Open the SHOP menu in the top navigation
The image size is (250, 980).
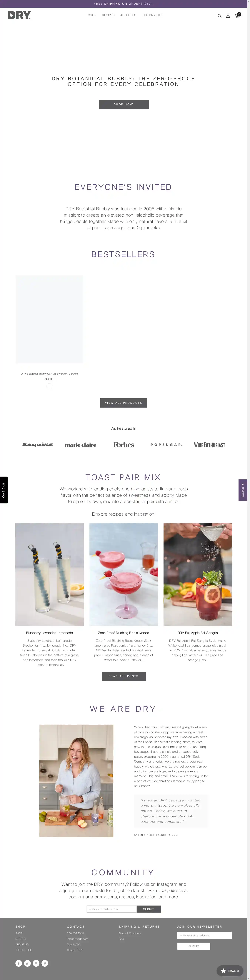[92, 15]
